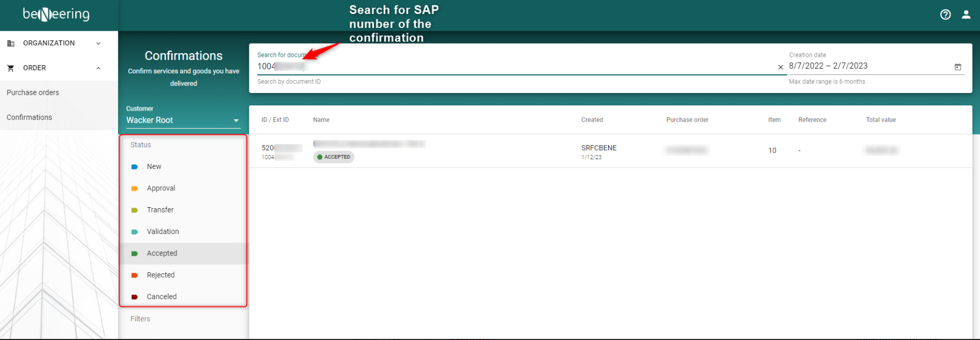Collapse the ORDER menu chevron
This screenshot has height=340, width=980.
tap(98, 68)
